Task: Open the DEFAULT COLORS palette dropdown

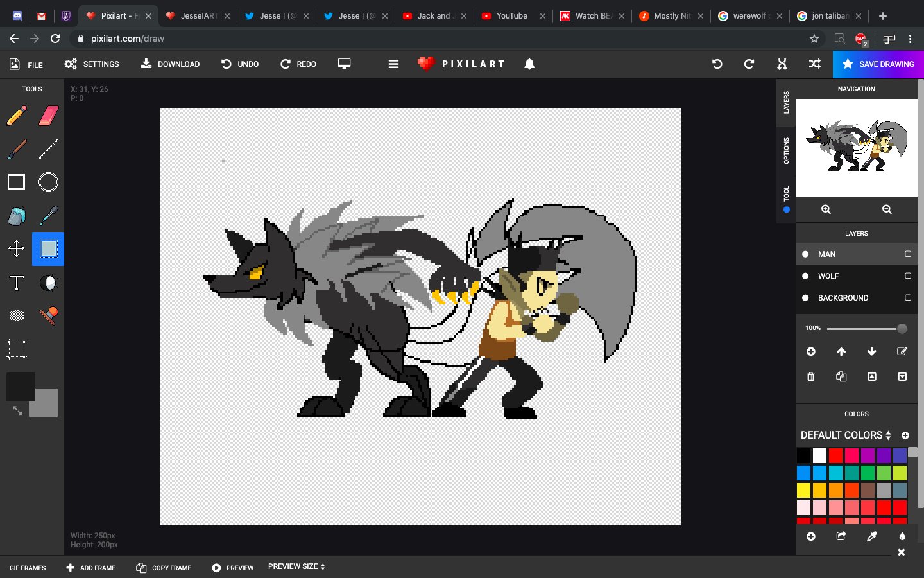Action: coord(846,435)
